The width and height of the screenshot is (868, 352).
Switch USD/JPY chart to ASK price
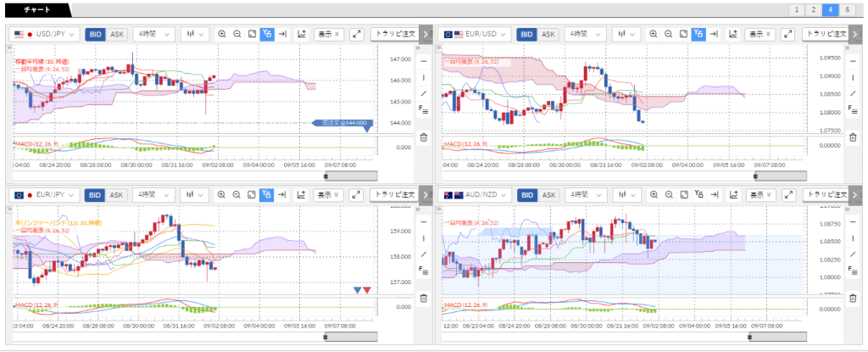117,34
